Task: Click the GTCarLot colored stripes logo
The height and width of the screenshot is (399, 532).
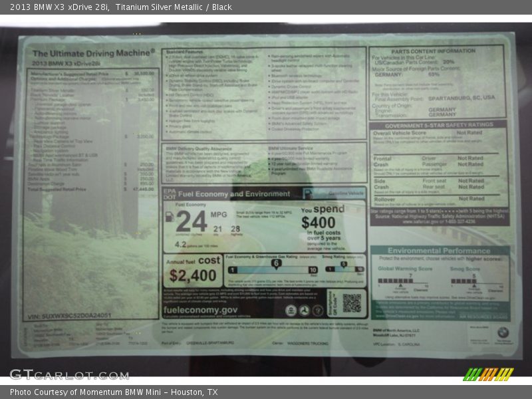Action: (488, 374)
